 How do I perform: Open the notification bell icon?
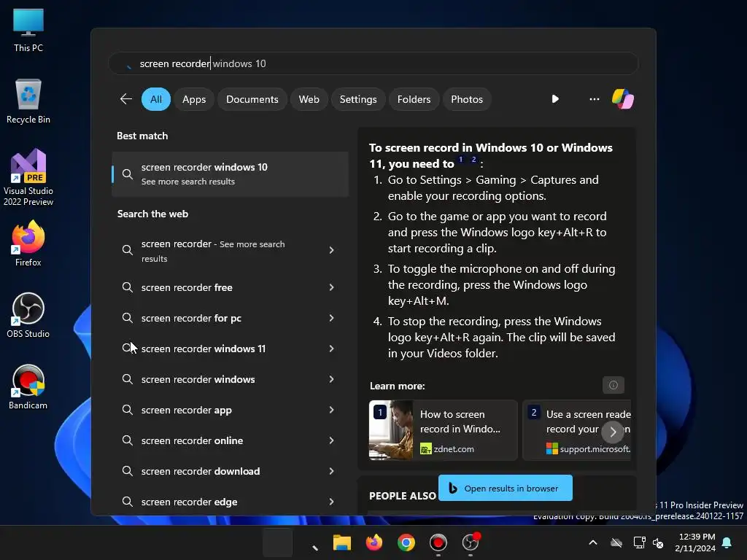[727, 542]
